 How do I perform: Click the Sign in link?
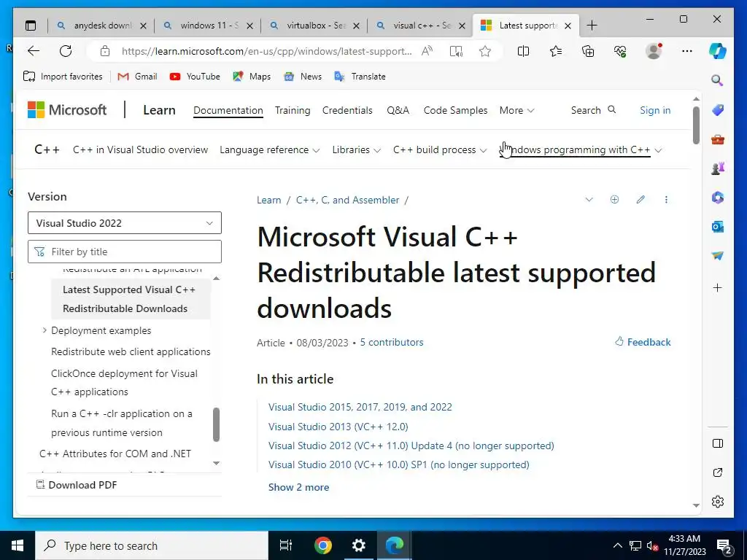[x=655, y=111]
